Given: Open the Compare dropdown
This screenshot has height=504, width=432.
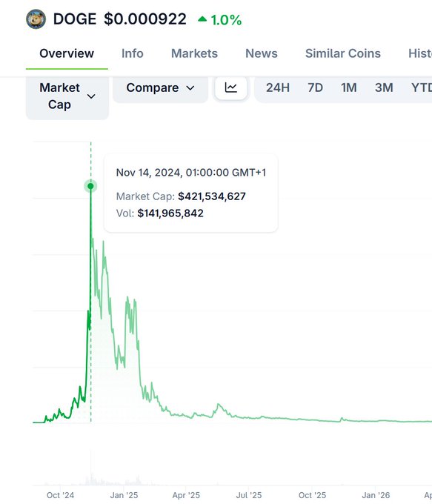Looking at the screenshot, I should click(x=160, y=88).
